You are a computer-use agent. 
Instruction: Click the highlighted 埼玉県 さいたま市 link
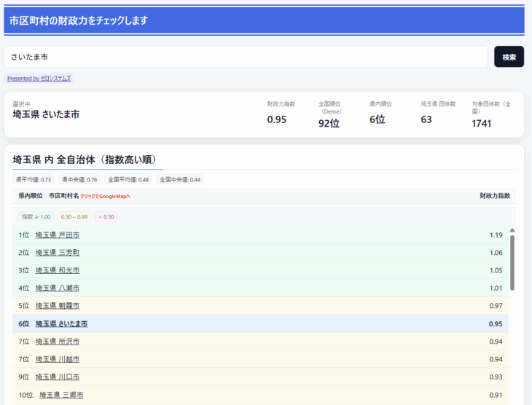tap(61, 323)
